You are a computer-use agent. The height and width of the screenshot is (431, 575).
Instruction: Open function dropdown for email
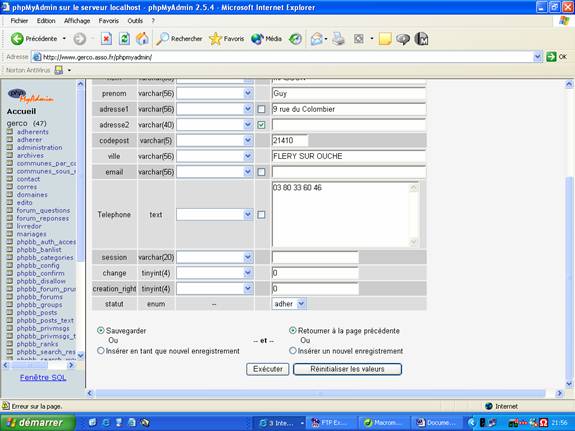(x=215, y=172)
